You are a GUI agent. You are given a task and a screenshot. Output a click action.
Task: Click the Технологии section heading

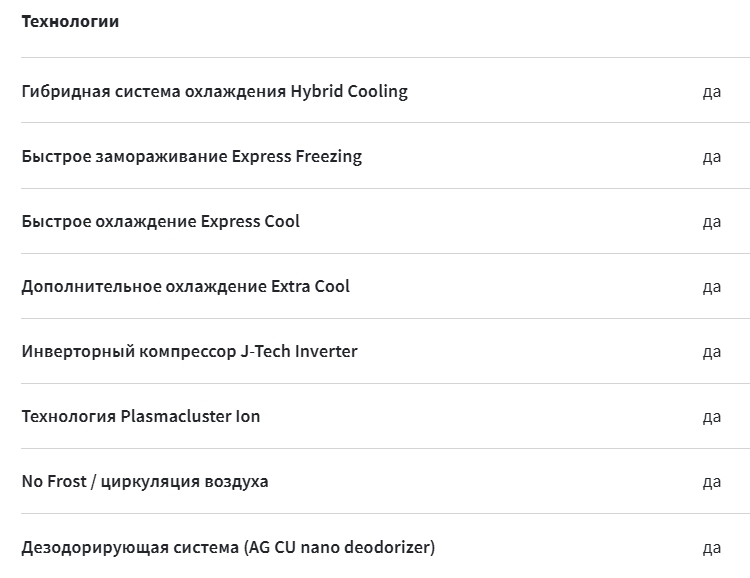coord(70,22)
